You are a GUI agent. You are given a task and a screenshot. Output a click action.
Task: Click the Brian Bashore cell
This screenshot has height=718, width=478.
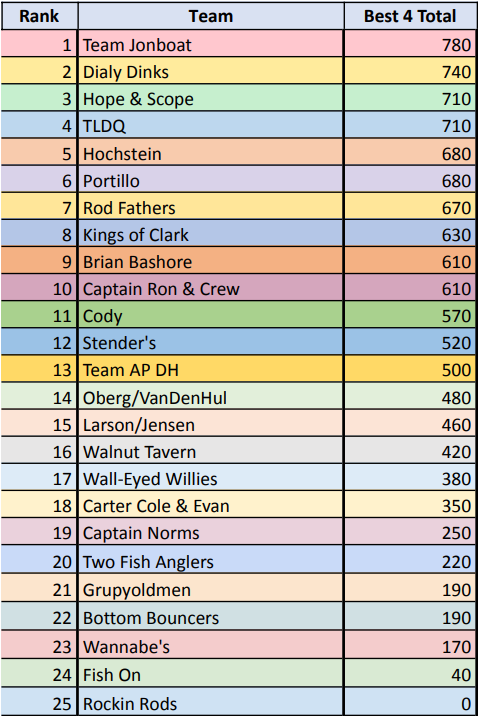point(211,261)
